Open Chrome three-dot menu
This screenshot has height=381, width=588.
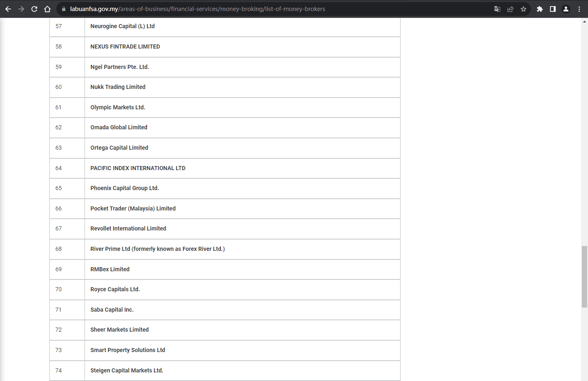579,9
